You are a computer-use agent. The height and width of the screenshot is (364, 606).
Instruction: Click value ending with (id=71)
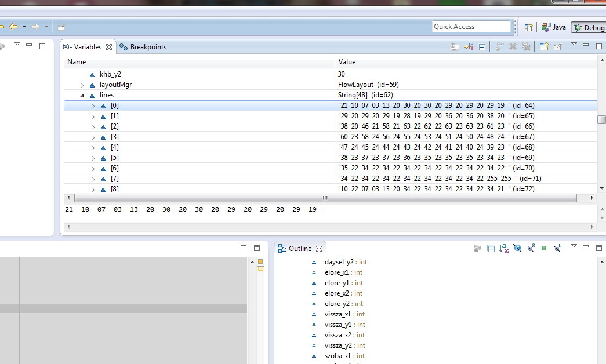pos(440,178)
